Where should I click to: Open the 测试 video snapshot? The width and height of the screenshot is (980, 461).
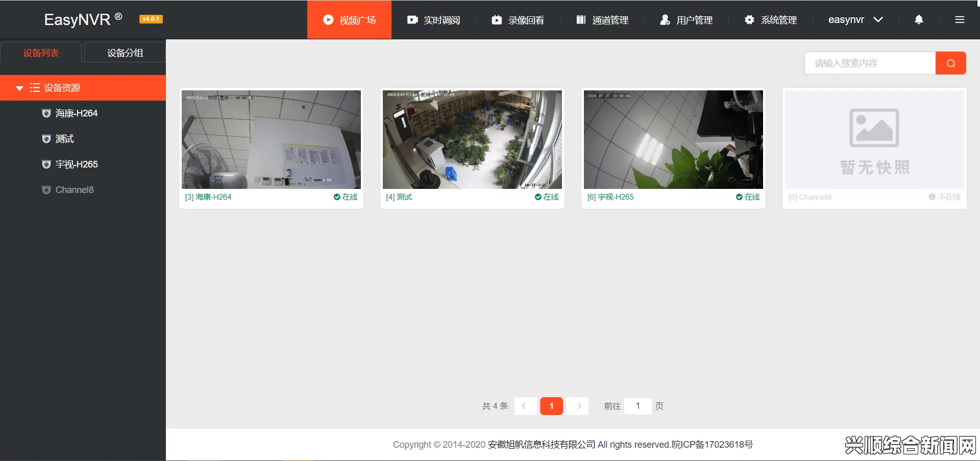(472, 140)
